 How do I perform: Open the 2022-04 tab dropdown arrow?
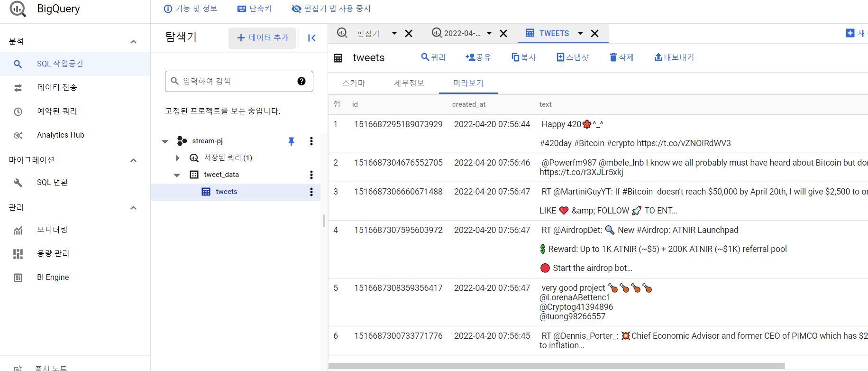tap(489, 33)
